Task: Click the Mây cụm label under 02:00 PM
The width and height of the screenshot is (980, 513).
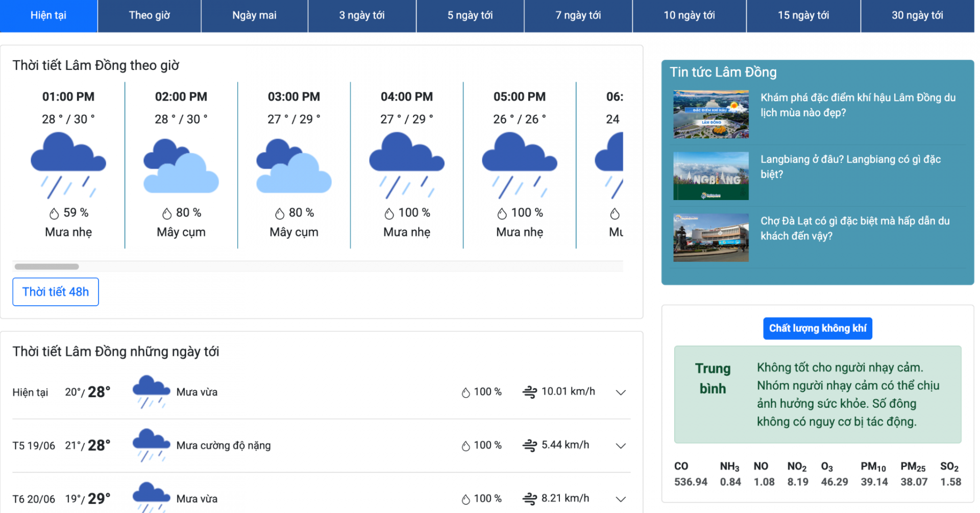Action: click(x=181, y=232)
